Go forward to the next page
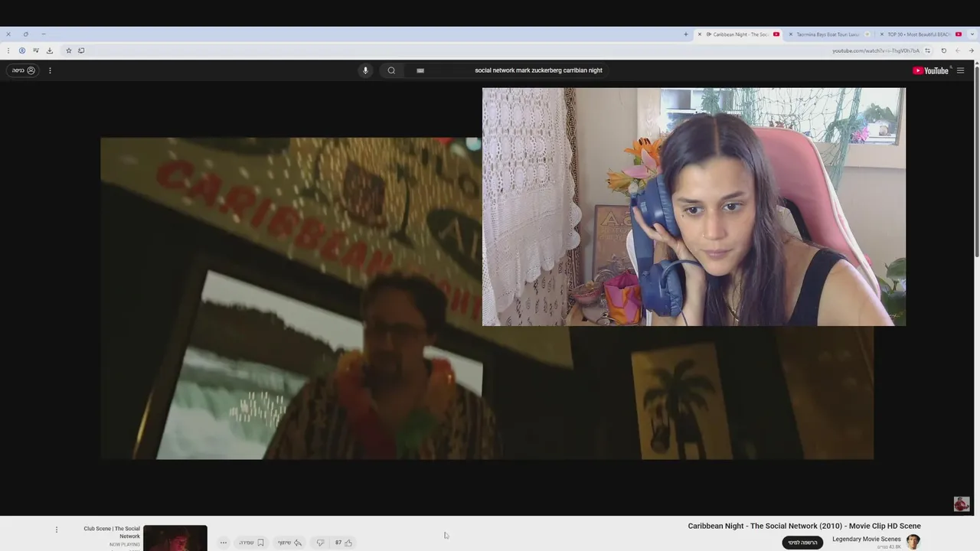980x551 pixels. (958, 51)
